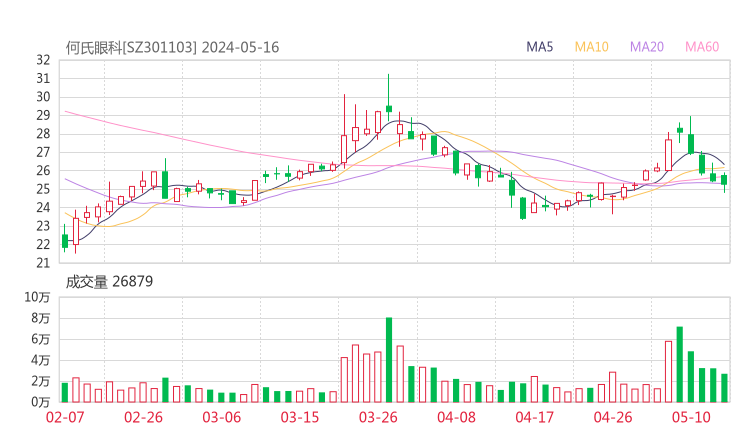
Task: Click the 21 price axis label
Action: (x=43, y=263)
